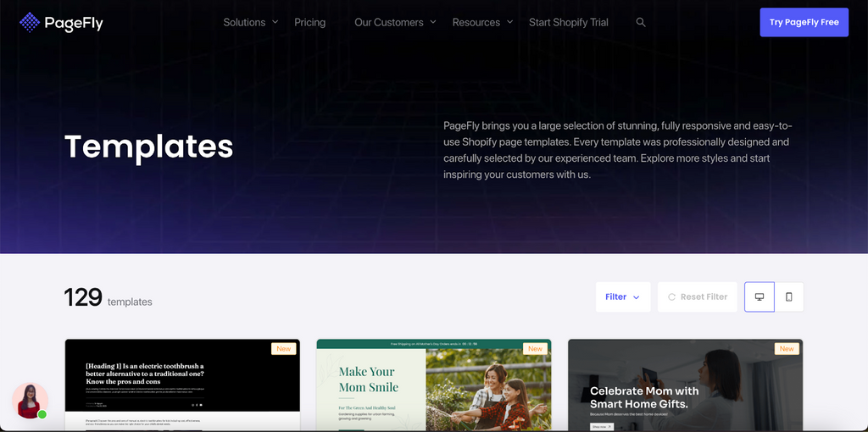Click New badge on toothbrush template
The width and height of the screenshot is (868, 432).
(283, 348)
